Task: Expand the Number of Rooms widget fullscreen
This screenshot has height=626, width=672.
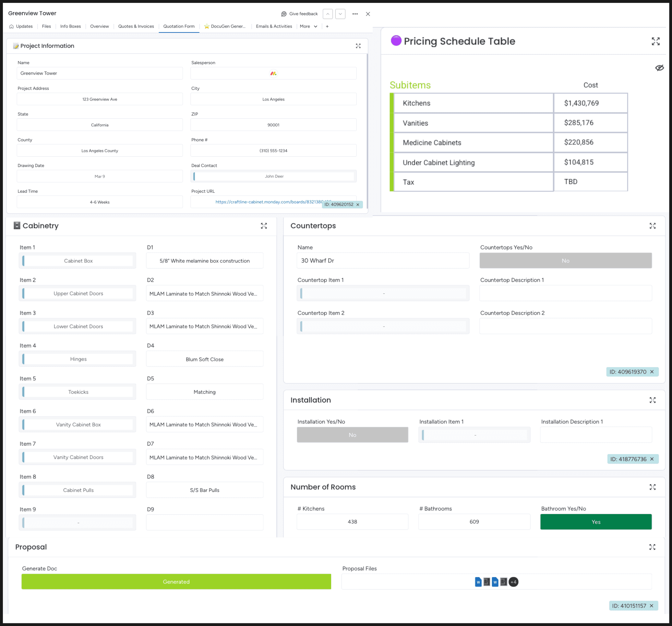Action: pos(653,487)
